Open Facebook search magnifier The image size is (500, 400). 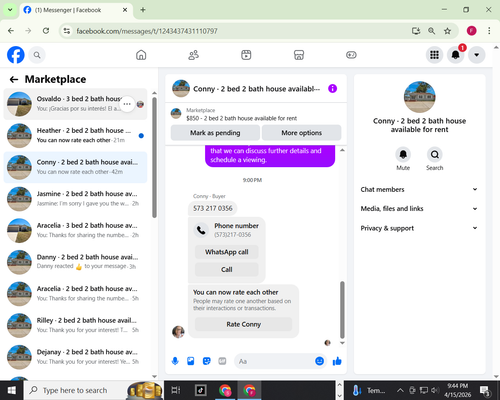point(37,55)
